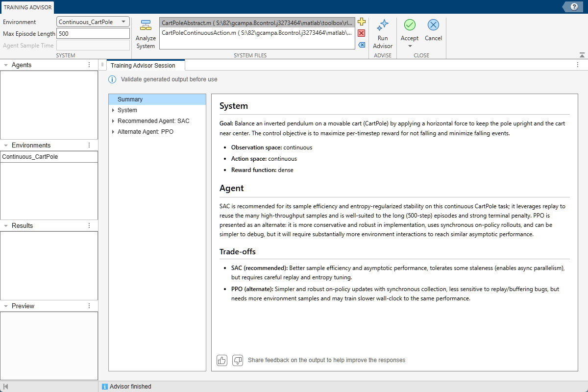
Task: Select the TRAINING ADVISOR ribbon tab
Action: coord(27,7)
